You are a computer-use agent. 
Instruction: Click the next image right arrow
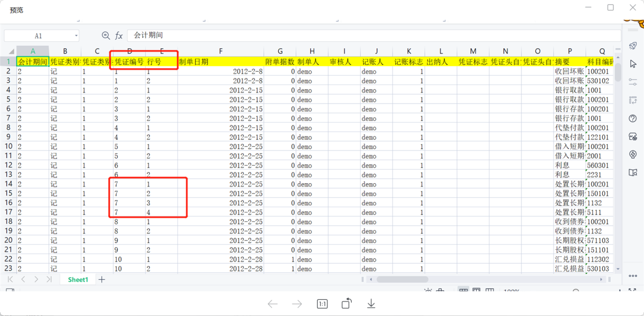[x=297, y=304]
